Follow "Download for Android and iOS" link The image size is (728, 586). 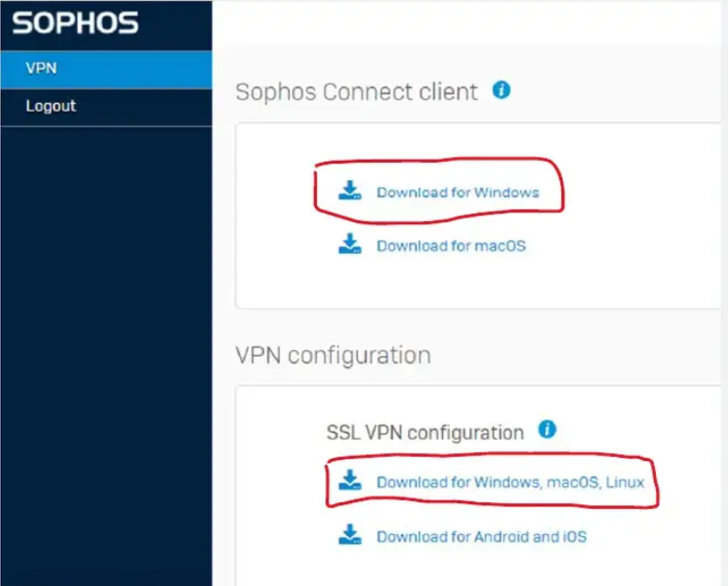[x=481, y=536]
